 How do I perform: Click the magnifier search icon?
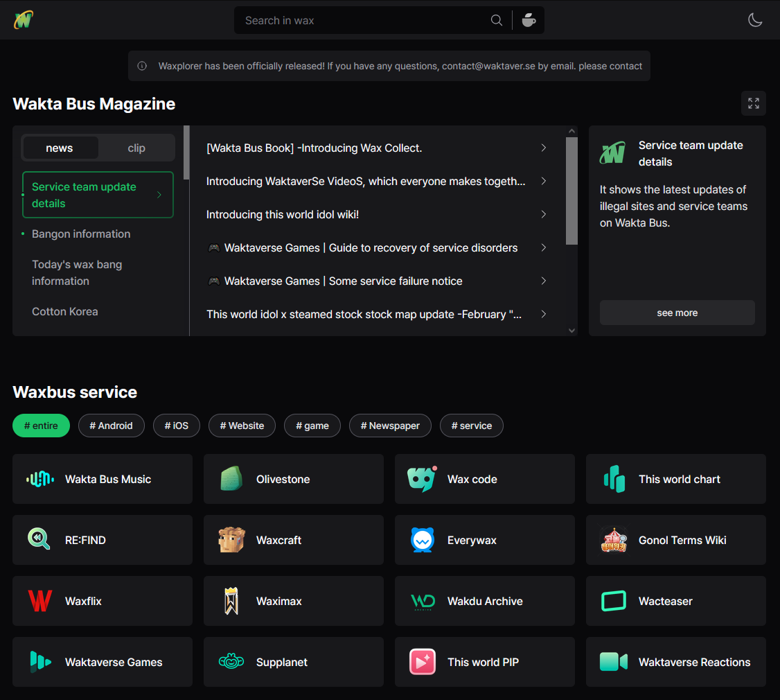coord(496,21)
